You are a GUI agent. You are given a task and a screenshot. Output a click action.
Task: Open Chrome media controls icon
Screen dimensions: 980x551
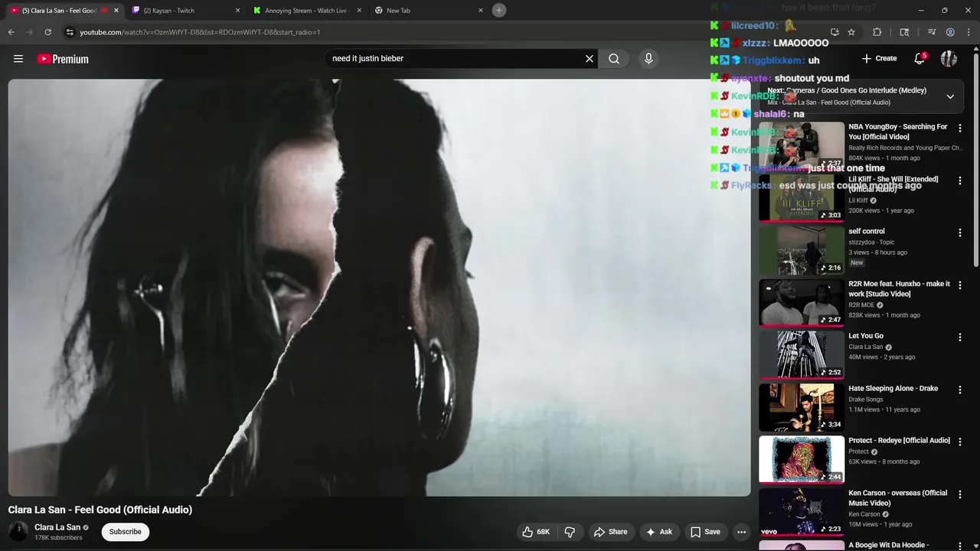point(932,32)
